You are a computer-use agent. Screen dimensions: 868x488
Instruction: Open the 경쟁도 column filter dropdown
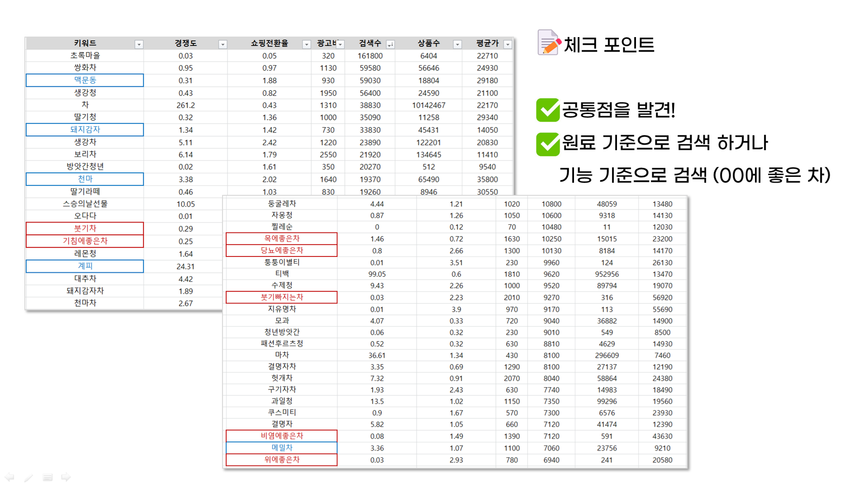[x=223, y=44]
